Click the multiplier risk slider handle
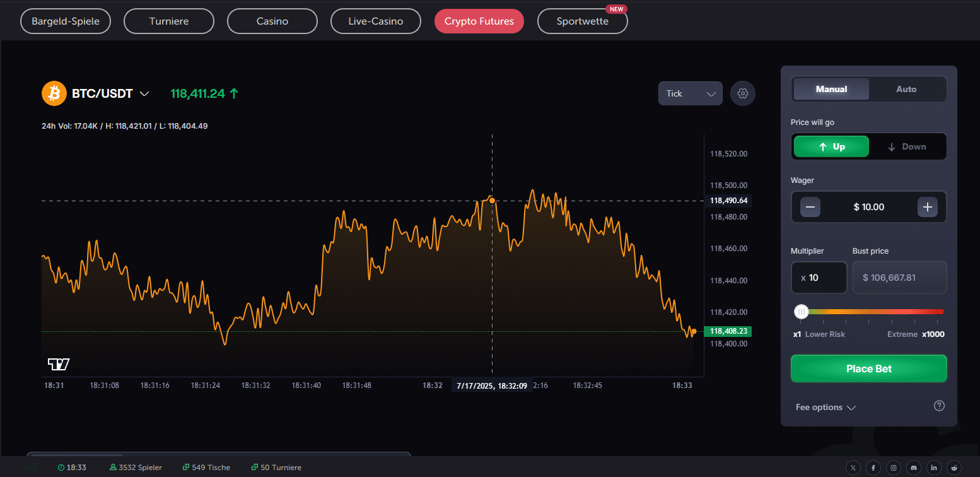Image resolution: width=980 pixels, height=477 pixels. 801,311
